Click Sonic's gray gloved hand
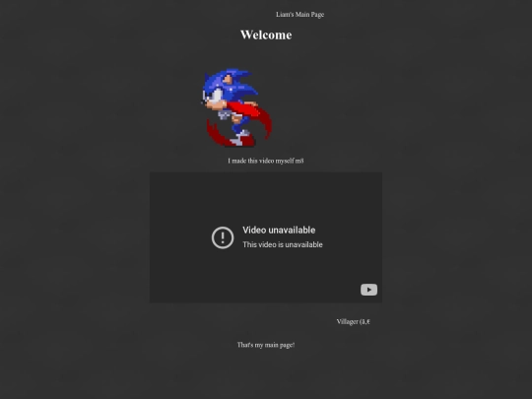 (x=224, y=114)
